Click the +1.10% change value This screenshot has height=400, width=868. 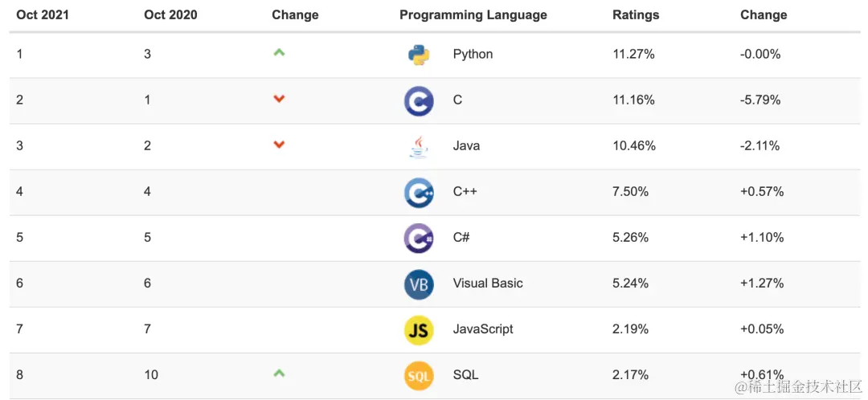762,238
